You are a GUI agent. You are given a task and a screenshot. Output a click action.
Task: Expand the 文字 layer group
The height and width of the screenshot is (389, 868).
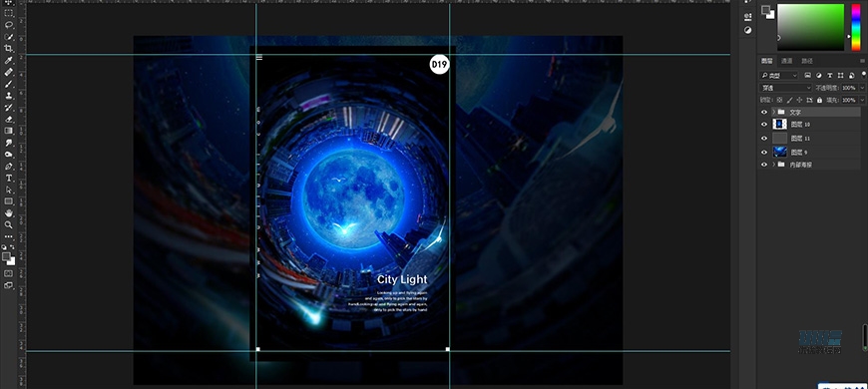pyautogui.click(x=774, y=112)
